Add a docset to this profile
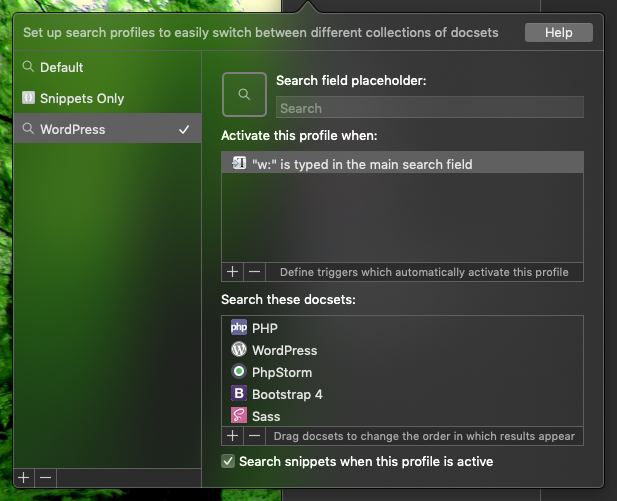The height and width of the screenshot is (501, 617). coord(233,436)
